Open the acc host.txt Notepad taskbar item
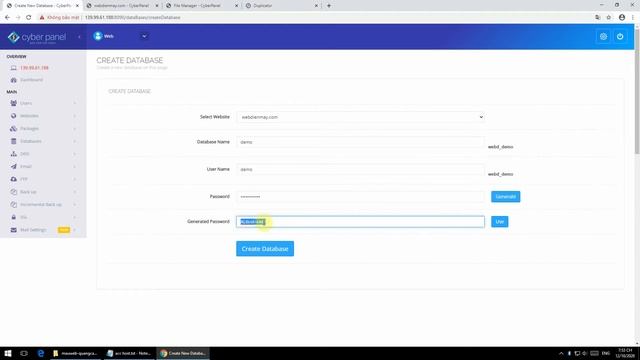Screen dimensions: 640x360 point(129,353)
